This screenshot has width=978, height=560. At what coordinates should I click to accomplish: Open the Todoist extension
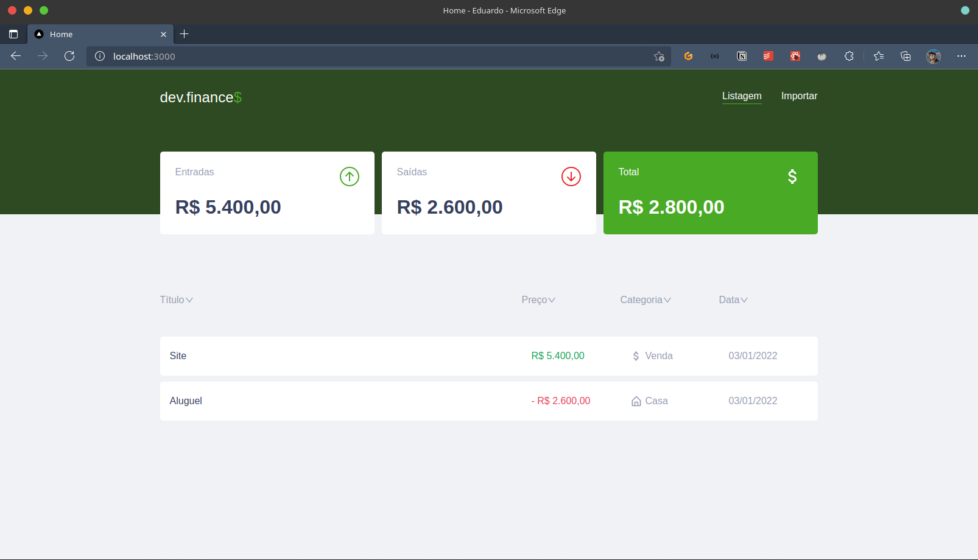tap(767, 56)
